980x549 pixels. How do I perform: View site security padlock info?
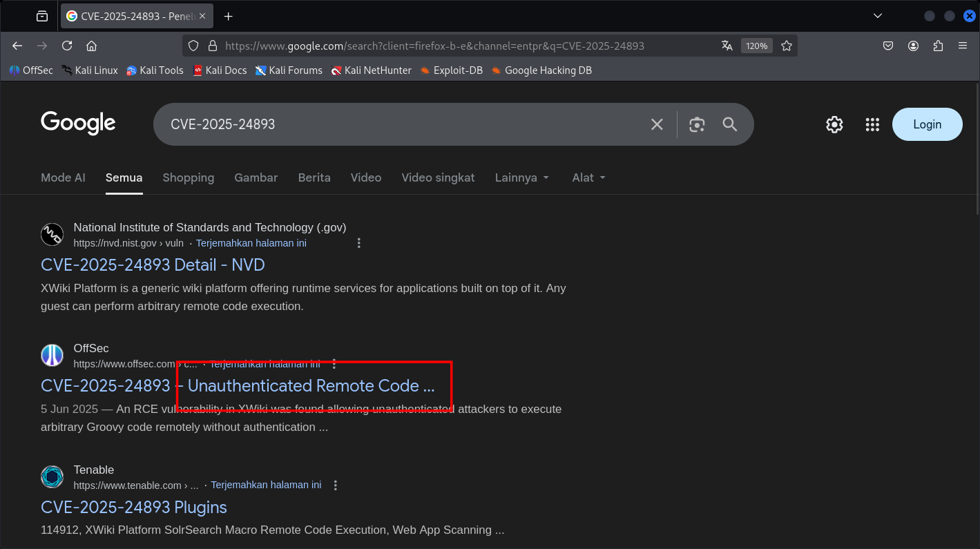coord(213,46)
